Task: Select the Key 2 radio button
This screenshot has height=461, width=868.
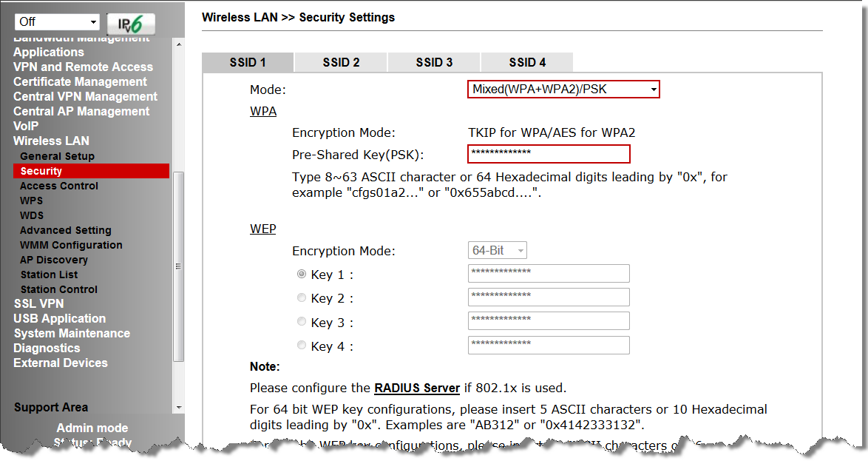Action: [x=302, y=297]
